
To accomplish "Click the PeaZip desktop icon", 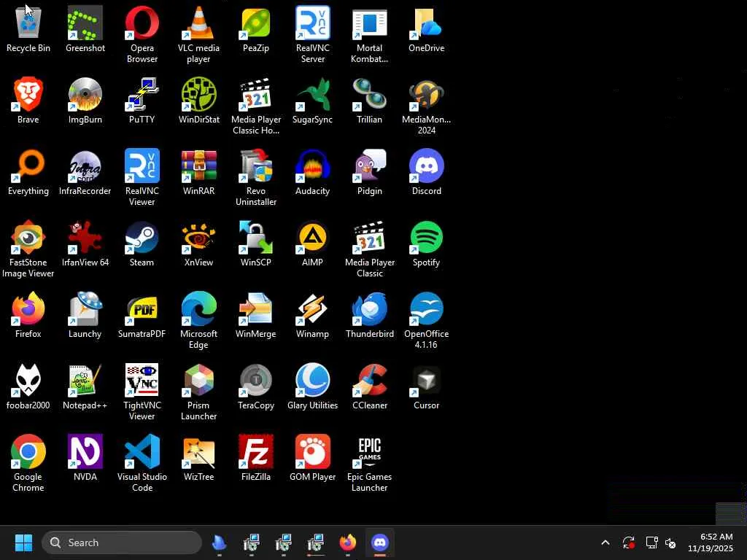I will [256, 23].
